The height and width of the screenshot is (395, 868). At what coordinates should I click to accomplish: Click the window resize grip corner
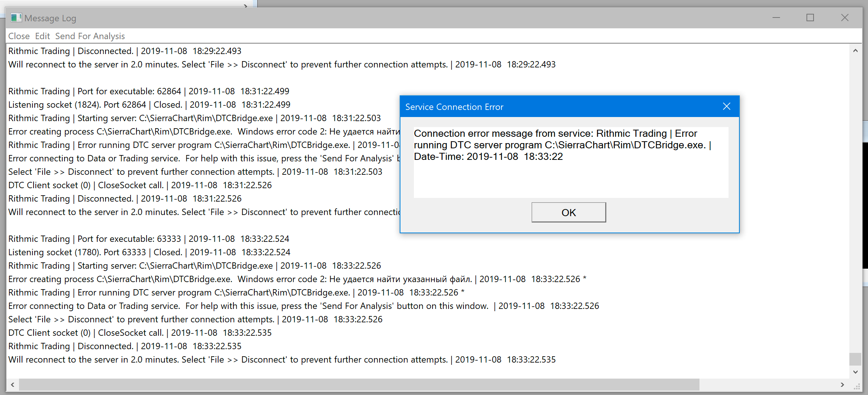(857, 387)
